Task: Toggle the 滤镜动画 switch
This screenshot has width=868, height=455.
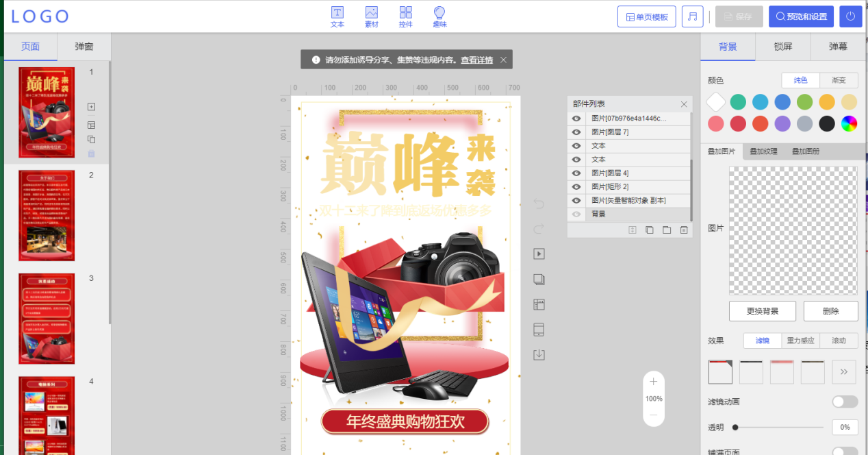Action: tap(844, 402)
